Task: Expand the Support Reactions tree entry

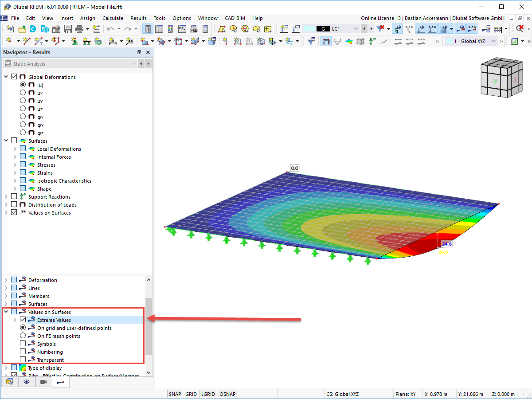Action: click(x=6, y=196)
